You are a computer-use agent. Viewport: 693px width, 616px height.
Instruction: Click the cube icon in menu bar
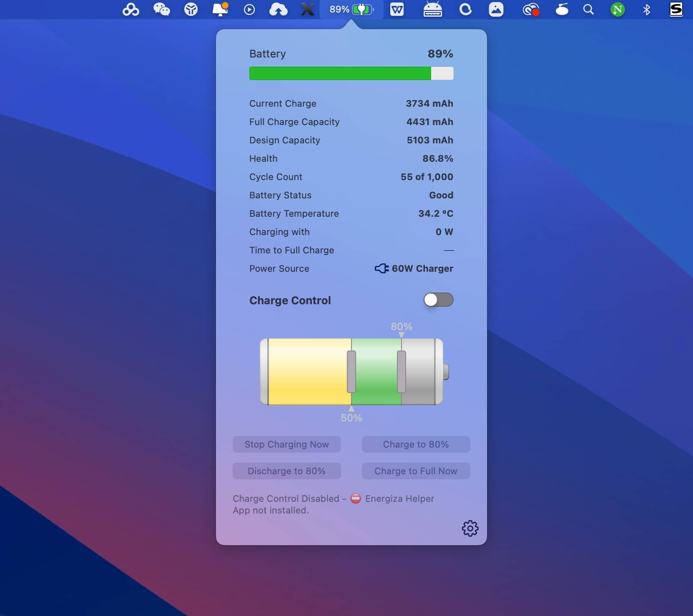pos(191,9)
